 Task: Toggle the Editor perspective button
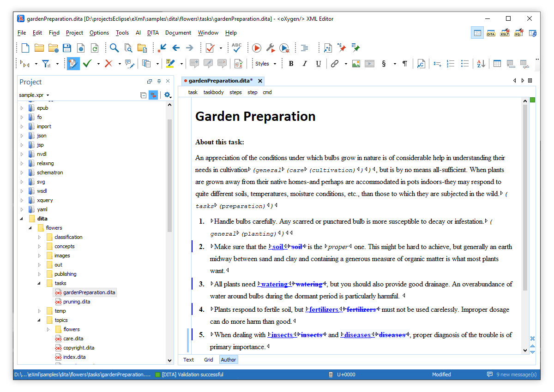pyautogui.click(x=477, y=33)
